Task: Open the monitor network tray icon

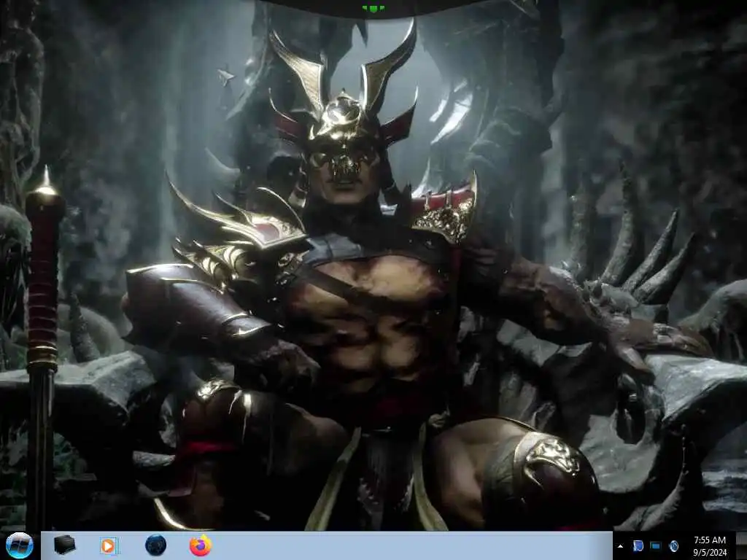Action: (x=656, y=545)
